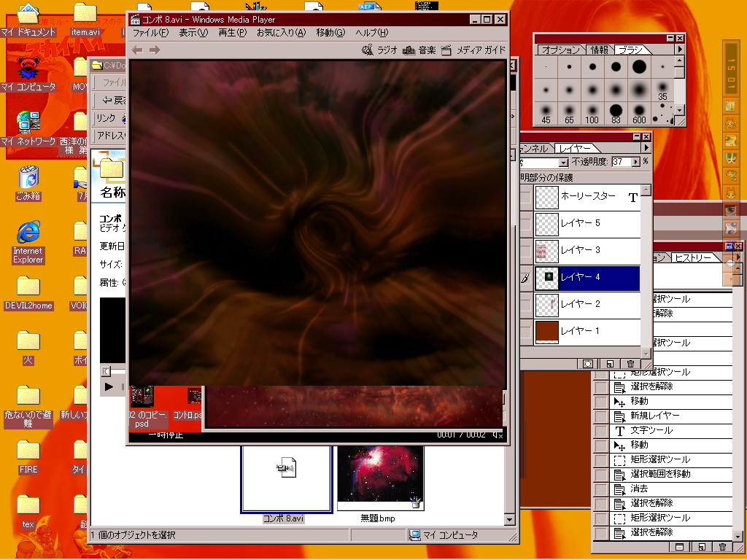
Task: Open the Layers panel flyout menu arrow
Action: pyautogui.click(x=646, y=148)
